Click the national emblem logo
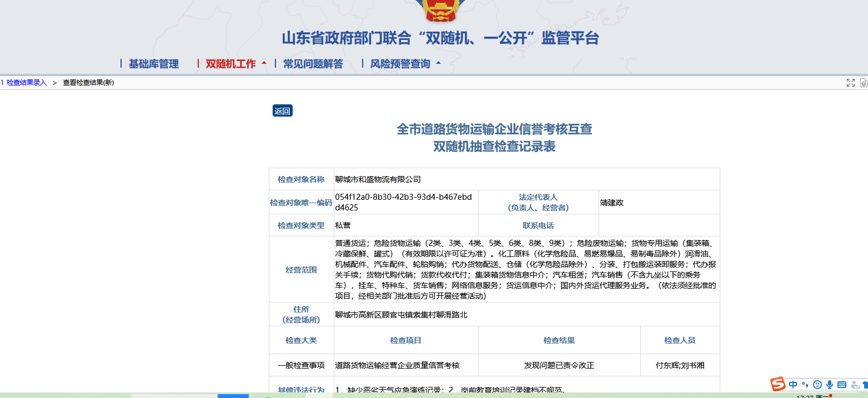 [x=437, y=8]
